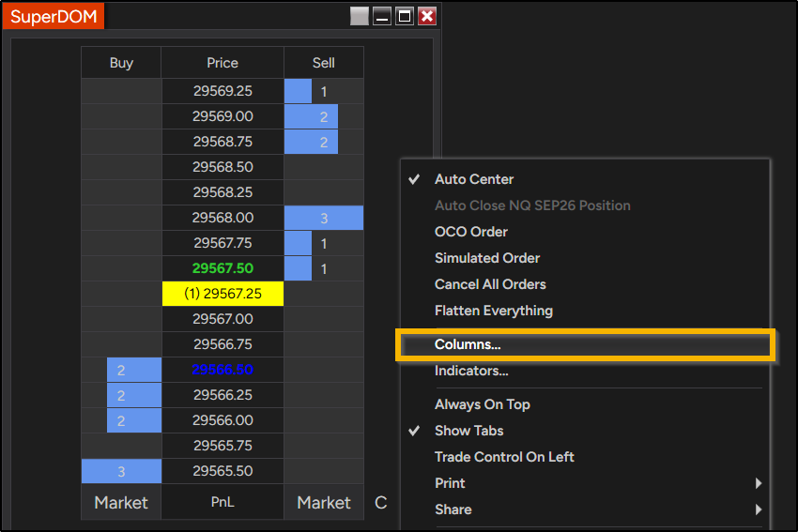Click the SuperDOM title tab
Screen dimensions: 798x532
(54, 16)
